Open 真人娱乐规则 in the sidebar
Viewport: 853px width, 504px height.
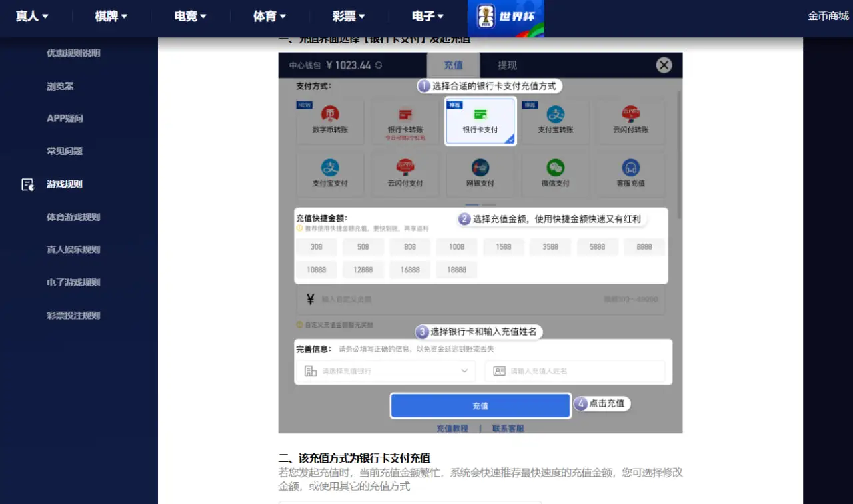pos(73,250)
